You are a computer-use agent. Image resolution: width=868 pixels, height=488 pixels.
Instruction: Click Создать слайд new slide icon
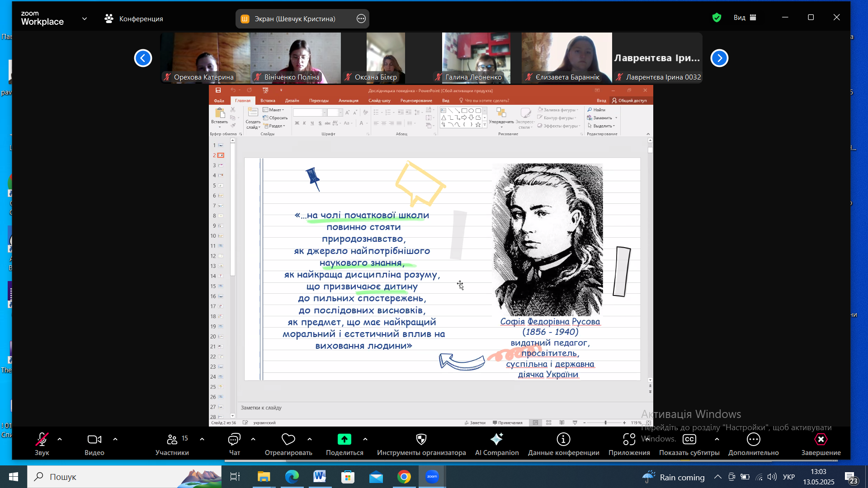point(253,113)
